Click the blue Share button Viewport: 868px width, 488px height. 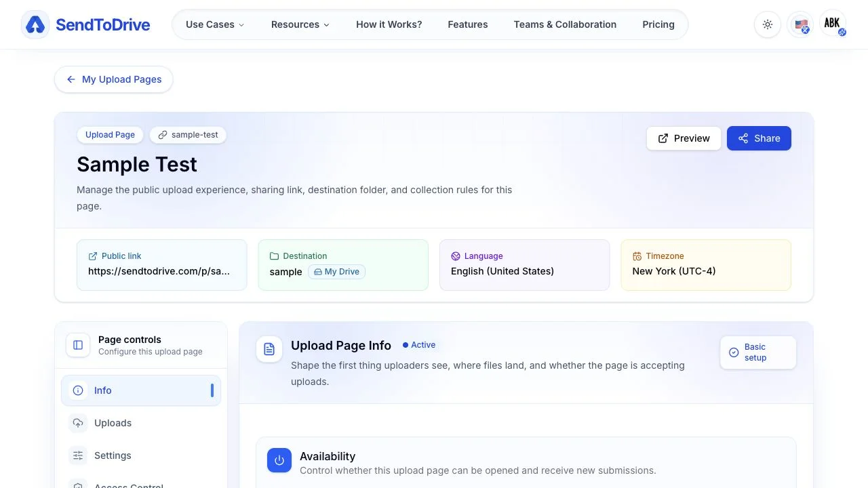click(x=759, y=138)
